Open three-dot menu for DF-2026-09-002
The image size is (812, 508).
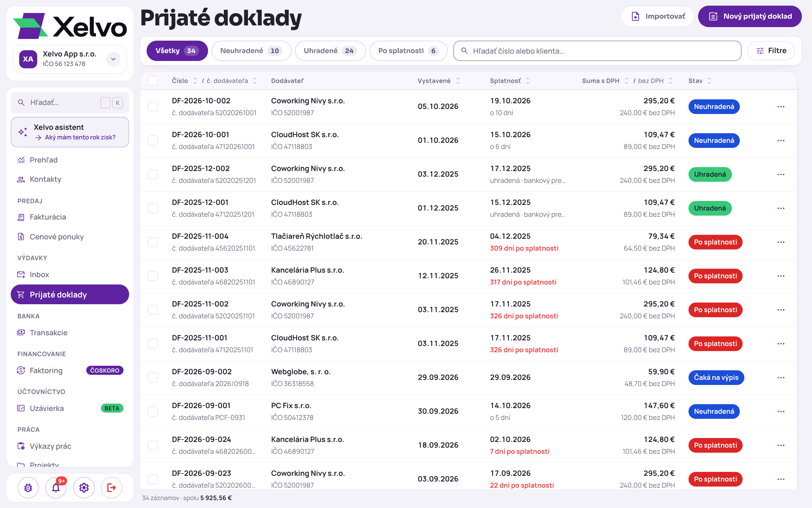point(781,378)
